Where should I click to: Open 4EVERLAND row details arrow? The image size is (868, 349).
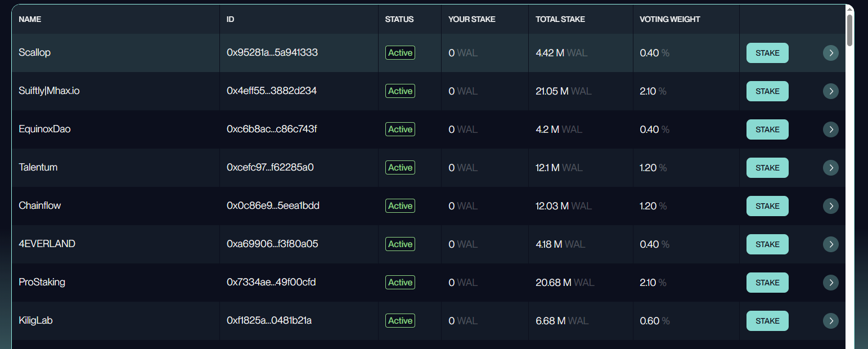(831, 244)
